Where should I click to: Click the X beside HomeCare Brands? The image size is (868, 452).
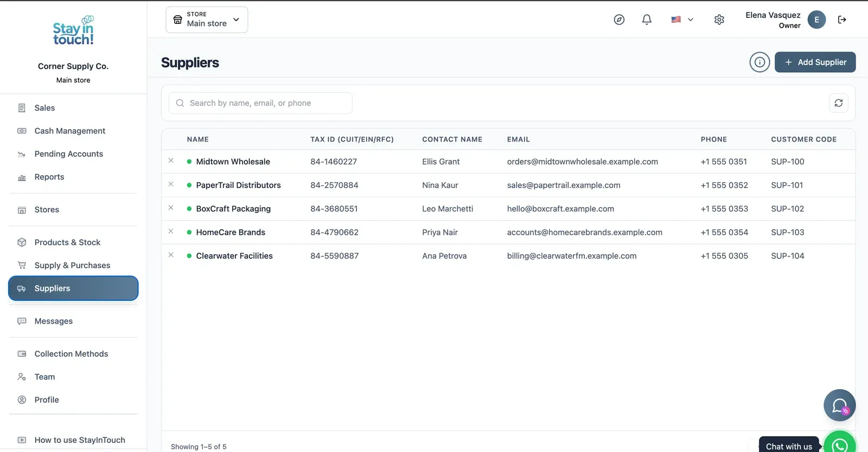[x=171, y=231]
